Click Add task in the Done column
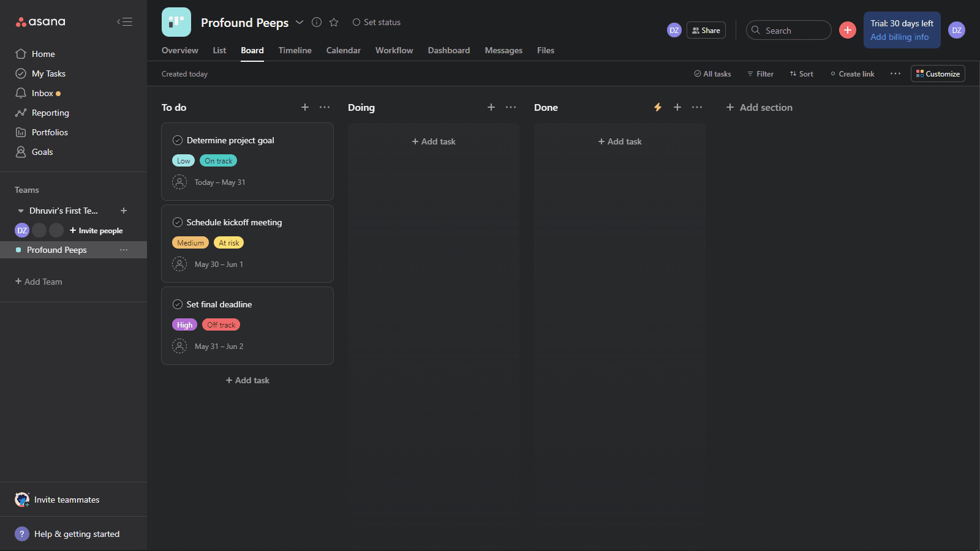This screenshot has height=551, width=980. point(620,141)
